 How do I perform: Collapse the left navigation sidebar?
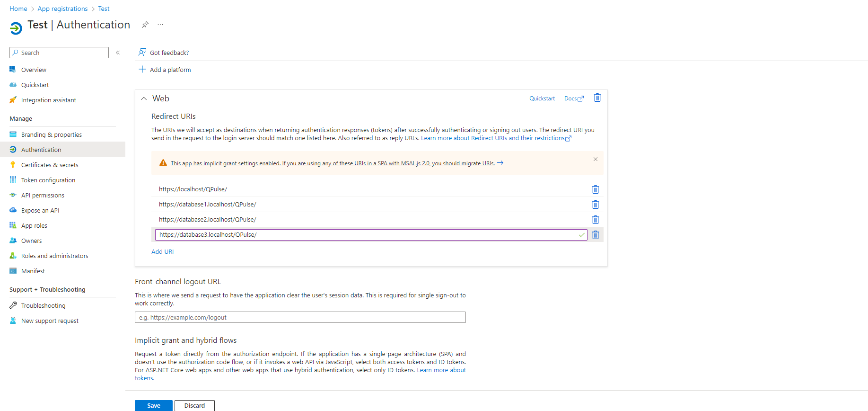click(118, 53)
